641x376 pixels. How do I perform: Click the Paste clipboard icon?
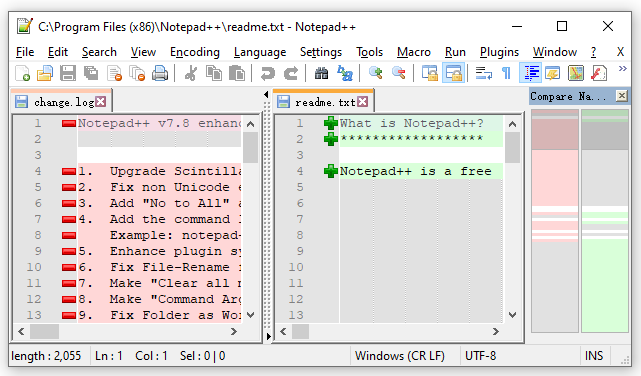237,74
